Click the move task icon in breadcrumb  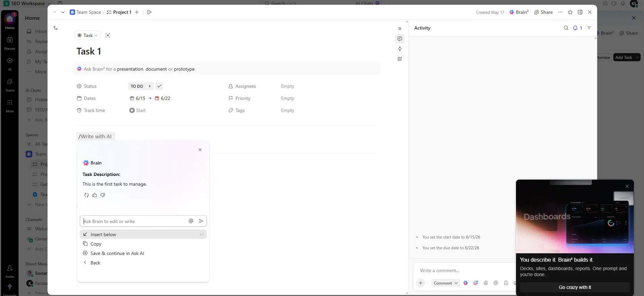149,12
